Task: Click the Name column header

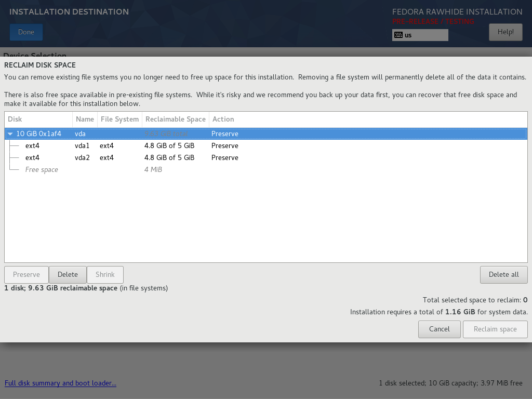Action: (85, 119)
